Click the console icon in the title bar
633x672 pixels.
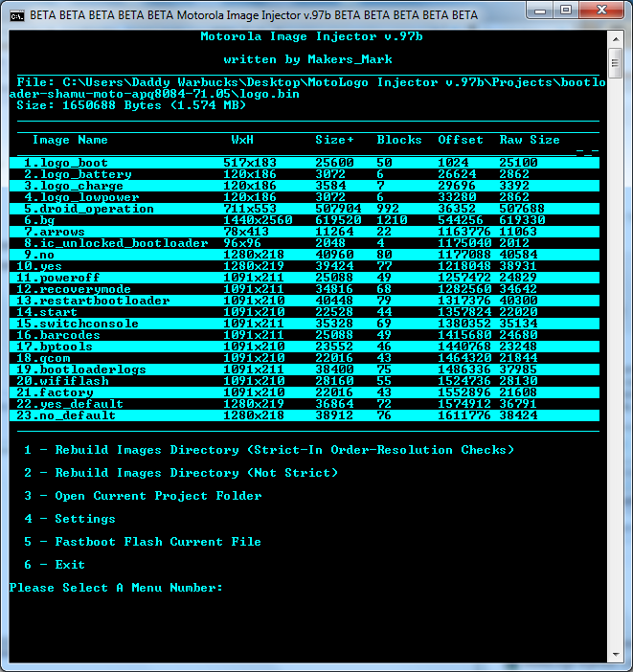point(16,15)
